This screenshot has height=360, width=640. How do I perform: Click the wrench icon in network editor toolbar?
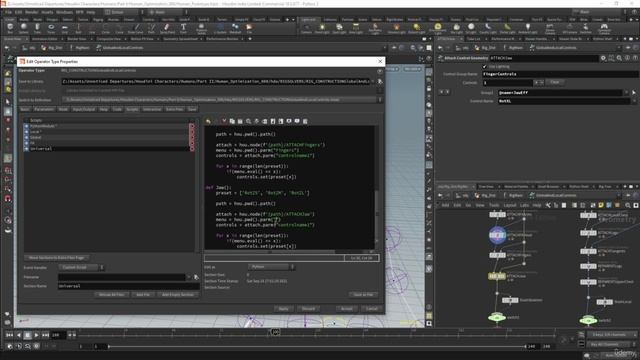tap(548, 205)
